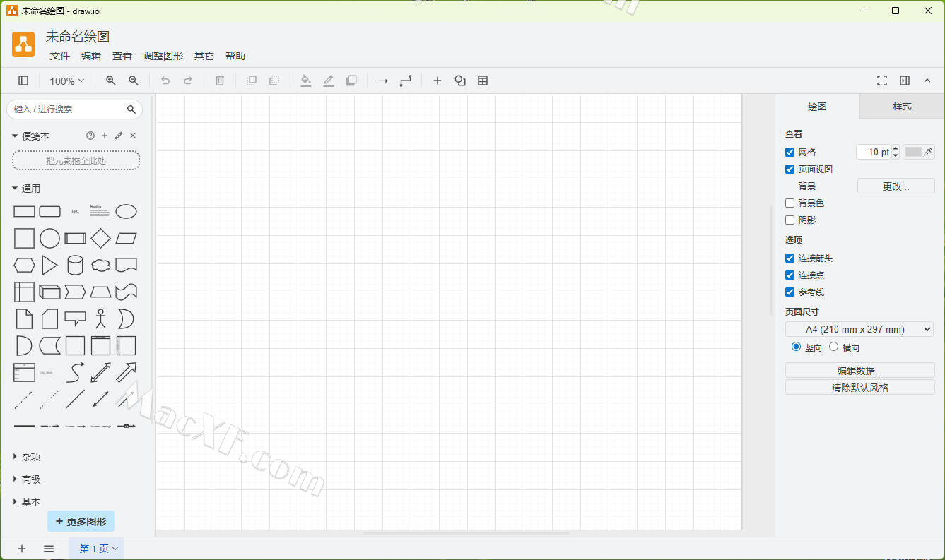Select the actor stick figure shape

point(100,318)
